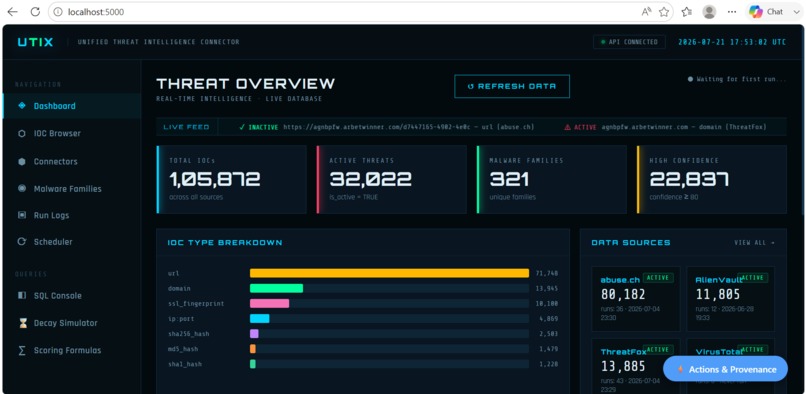Open IOC Browser navigation item
Image resolution: width=806 pixels, height=394 pixels.
click(72, 134)
